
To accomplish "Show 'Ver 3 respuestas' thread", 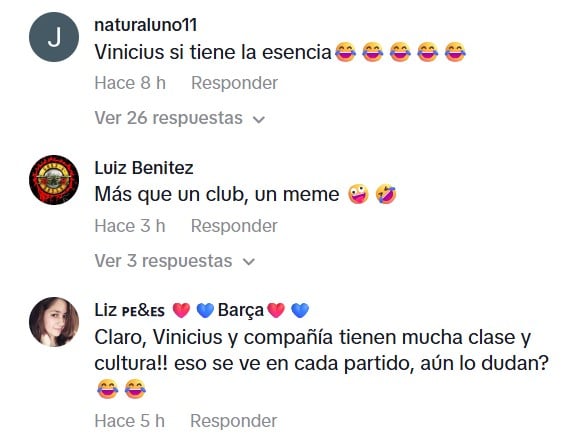I will click(175, 261).
